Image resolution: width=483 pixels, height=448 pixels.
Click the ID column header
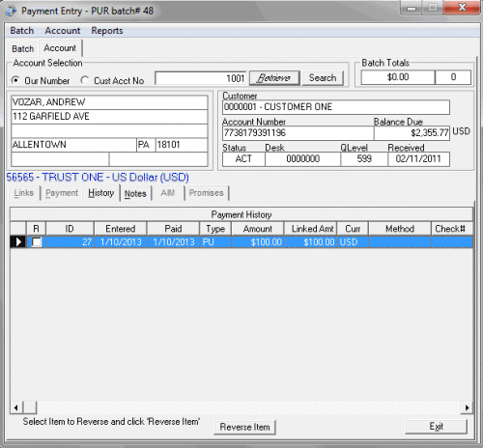[x=70, y=229]
